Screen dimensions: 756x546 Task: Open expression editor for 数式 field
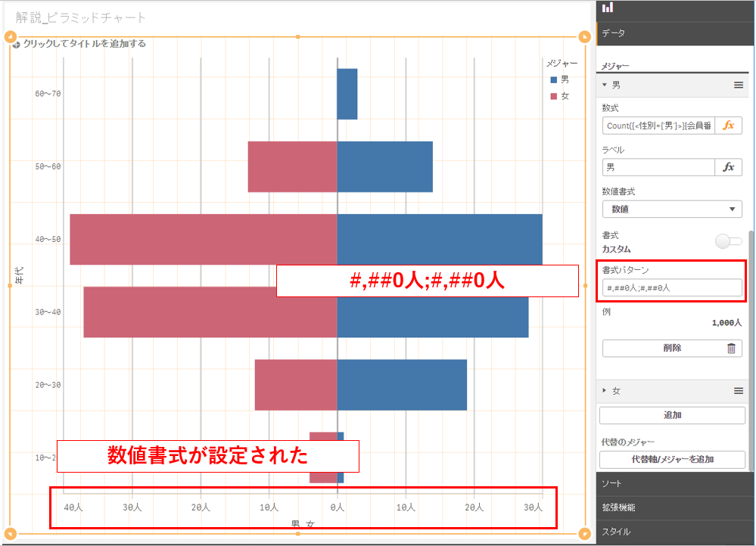coord(728,126)
